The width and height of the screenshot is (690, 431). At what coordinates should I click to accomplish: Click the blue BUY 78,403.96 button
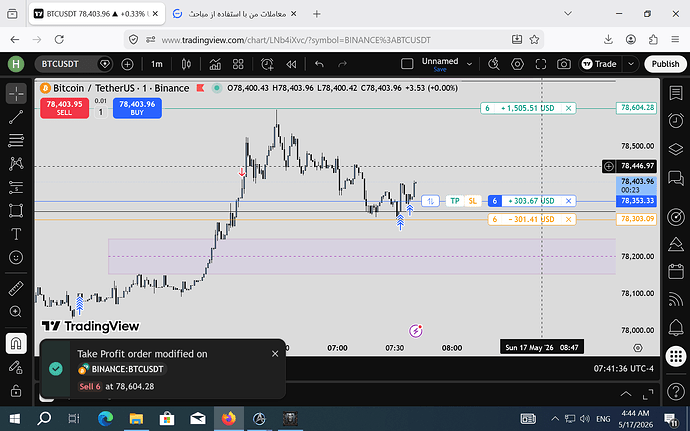[137, 108]
